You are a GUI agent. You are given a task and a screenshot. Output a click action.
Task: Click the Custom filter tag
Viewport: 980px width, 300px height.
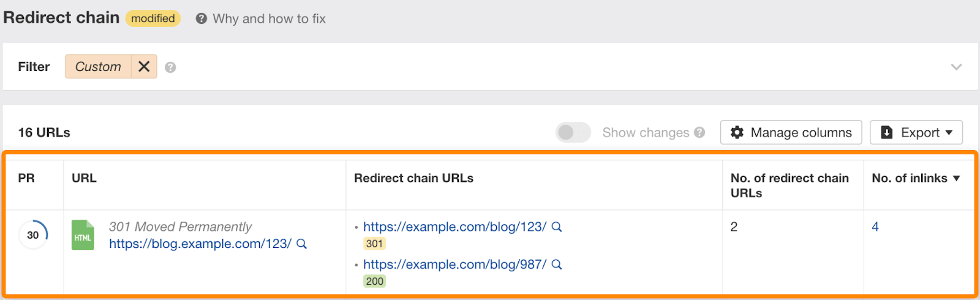pyautogui.click(x=98, y=67)
